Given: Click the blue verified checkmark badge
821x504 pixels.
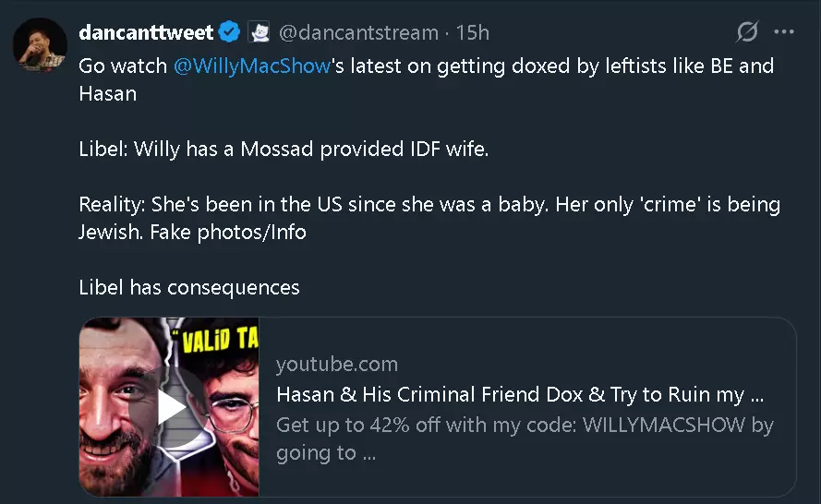Looking at the screenshot, I should [x=229, y=32].
